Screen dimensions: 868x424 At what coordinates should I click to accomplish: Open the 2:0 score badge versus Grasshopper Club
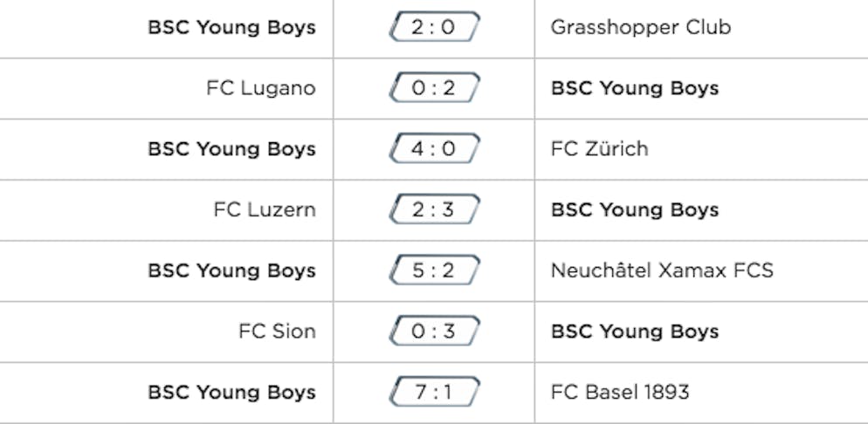tap(434, 26)
